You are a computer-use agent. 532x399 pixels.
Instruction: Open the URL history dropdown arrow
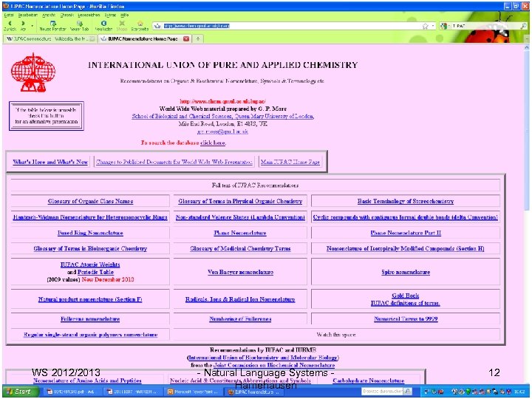(432, 26)
